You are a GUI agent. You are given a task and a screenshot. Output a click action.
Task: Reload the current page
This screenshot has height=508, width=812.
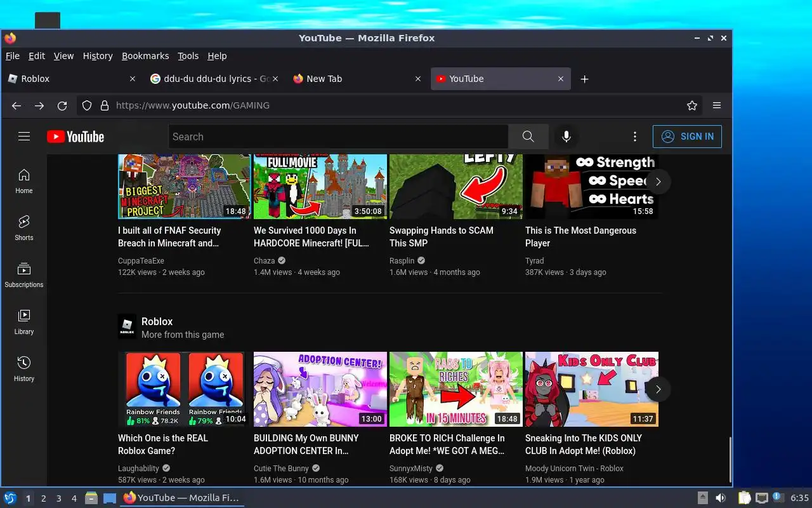pyautogui.click(x=62, y=105)
